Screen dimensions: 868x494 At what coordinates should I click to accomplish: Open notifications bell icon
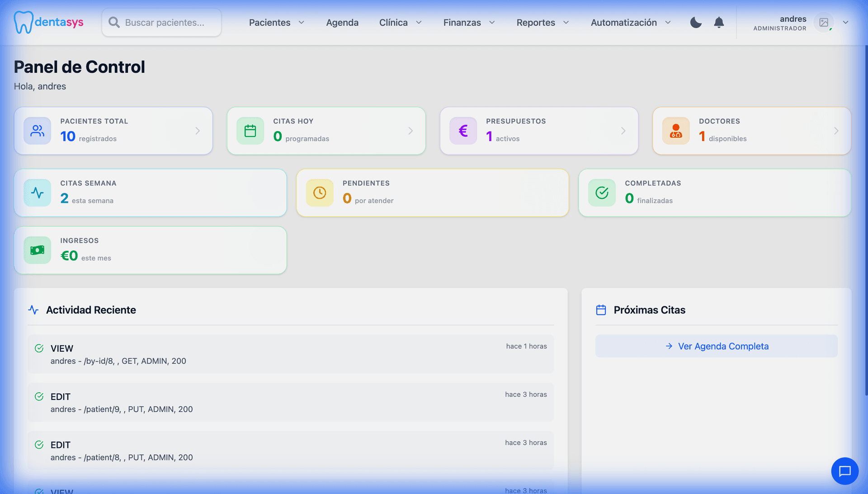(x=719, y=22)
